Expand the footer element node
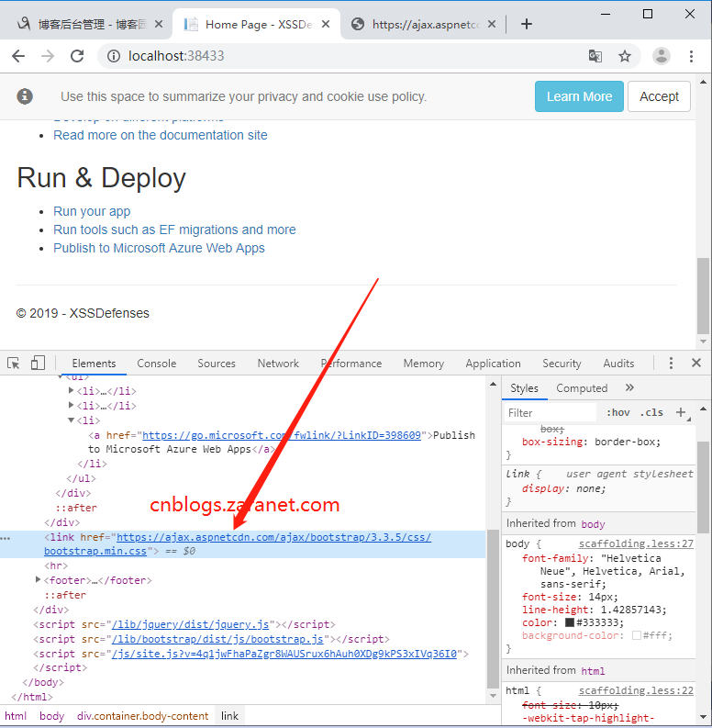The height and width of the screenshot is (728, 712). point(38,579)
